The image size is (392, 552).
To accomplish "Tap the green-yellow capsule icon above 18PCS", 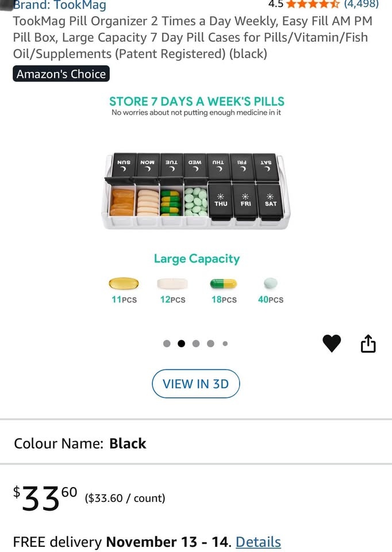I will point(224,283).
